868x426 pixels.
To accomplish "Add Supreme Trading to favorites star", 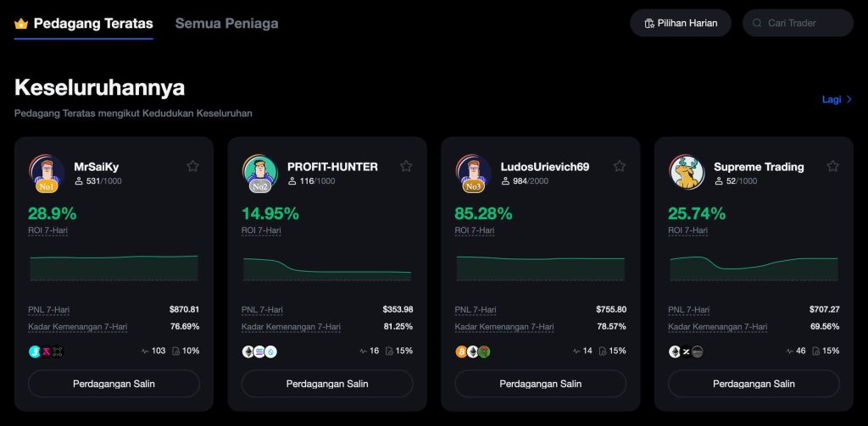I will 833,166.
